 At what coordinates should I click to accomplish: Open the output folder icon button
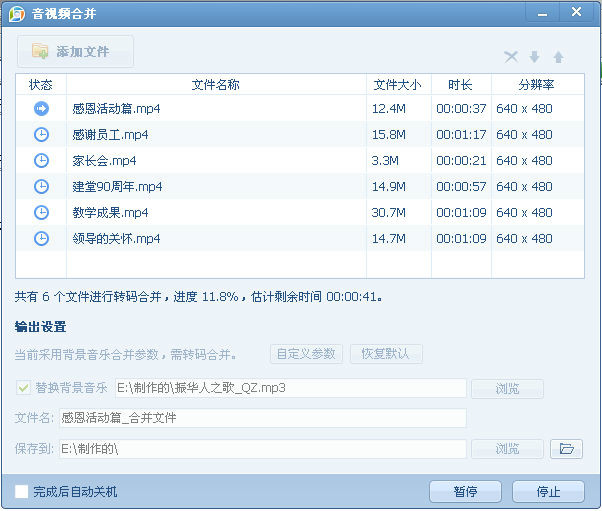pyautogui.click(x=566, y=449)
